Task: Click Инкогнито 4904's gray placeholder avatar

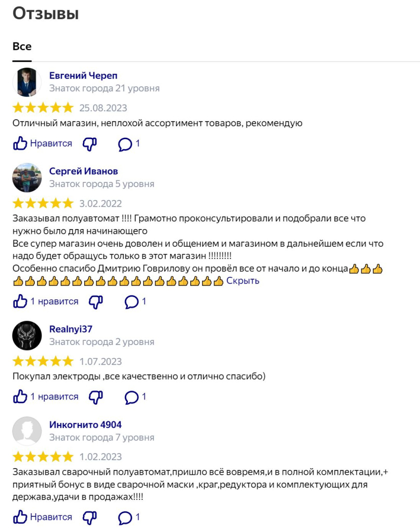Action: point(27,431)
